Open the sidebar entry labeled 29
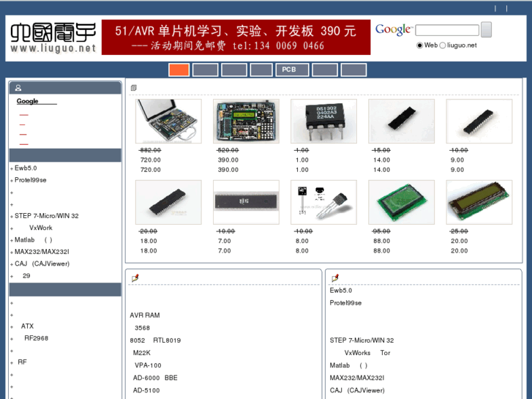This screenshot has height=399, width=532. click(x=26, y=276)
